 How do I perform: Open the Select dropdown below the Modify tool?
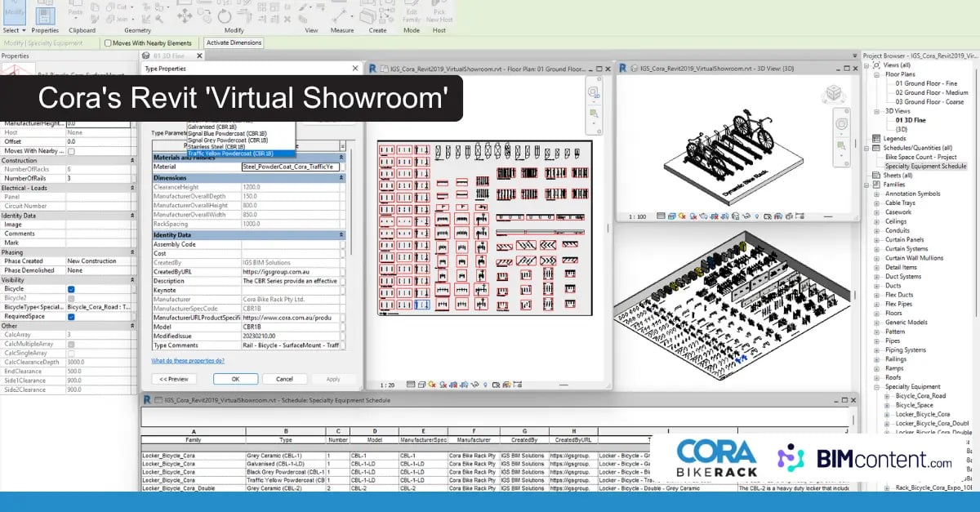[x=15, y=30]
